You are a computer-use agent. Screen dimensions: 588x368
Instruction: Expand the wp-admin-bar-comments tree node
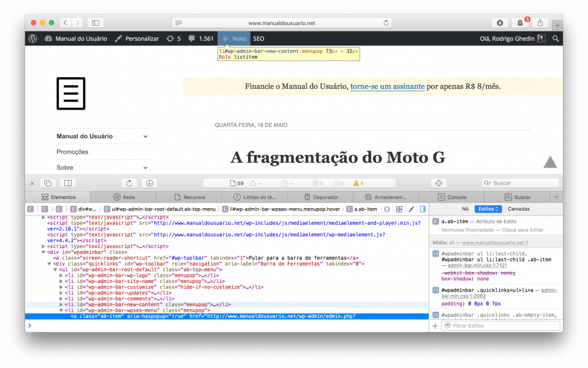point(60,299)
